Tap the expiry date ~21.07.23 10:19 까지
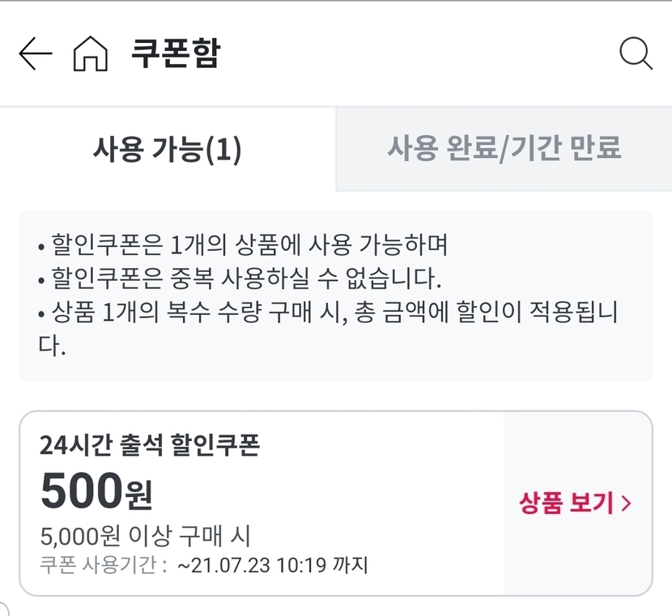 click(x=272, y=564)
